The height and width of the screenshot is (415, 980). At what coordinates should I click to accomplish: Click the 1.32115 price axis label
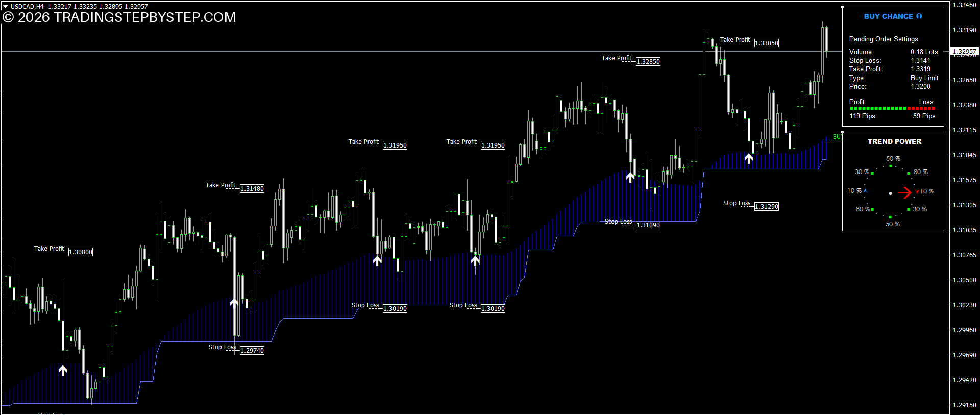point(965,130)
